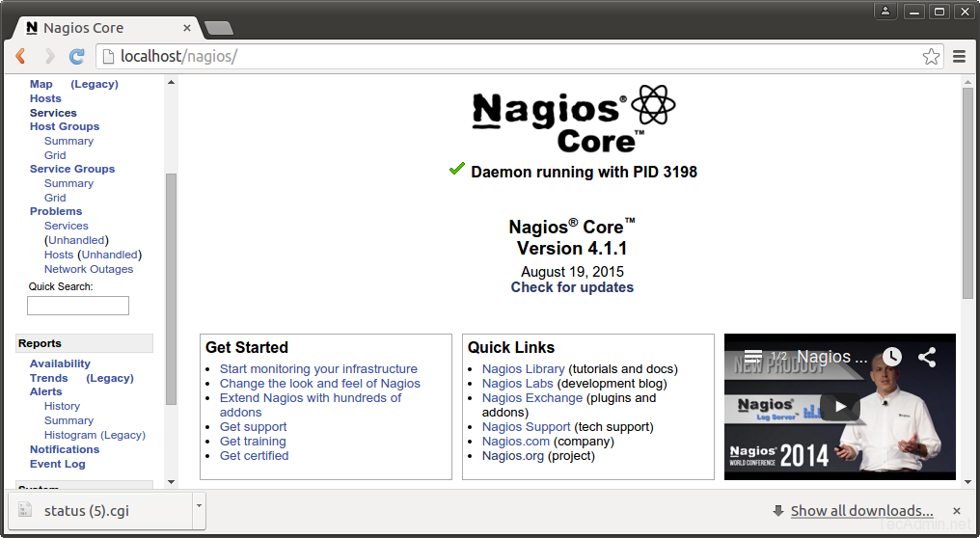Viewport: 980px width, 538px height.
Task: Click main page scrollbar down arrow
Action: (967, 482)
